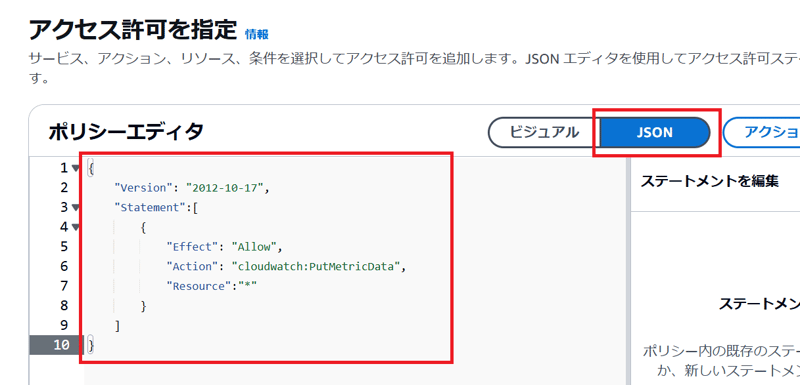The height and width of the screenshot is (385, 800).
Task: Collapse the Statement array fold on line 3
Action: [76, 208]
